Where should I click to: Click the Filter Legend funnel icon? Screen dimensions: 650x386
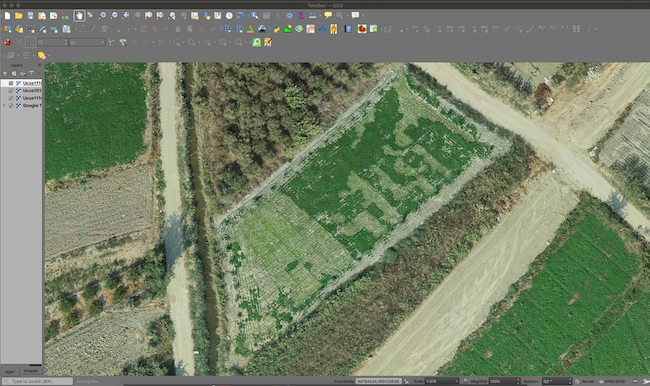pyautogui.click(x=31, y=74)
